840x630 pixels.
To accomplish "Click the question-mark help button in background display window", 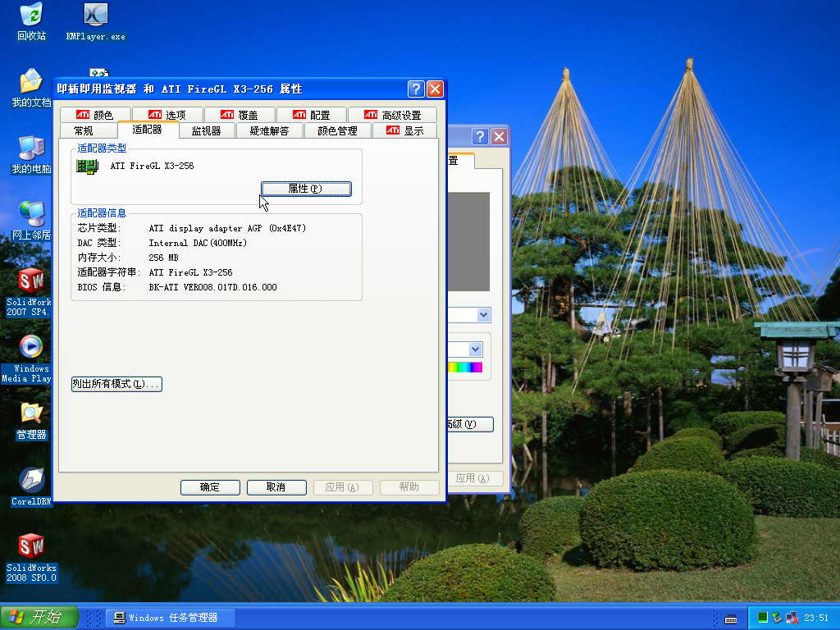I will [480, 137].
